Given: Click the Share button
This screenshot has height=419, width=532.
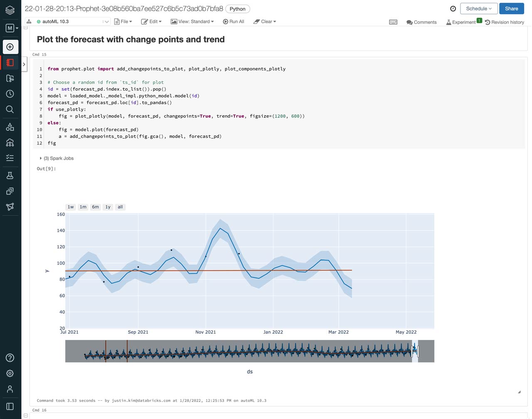Looking at the screenshot, I should pyautogui.click(x=511, y=9).
